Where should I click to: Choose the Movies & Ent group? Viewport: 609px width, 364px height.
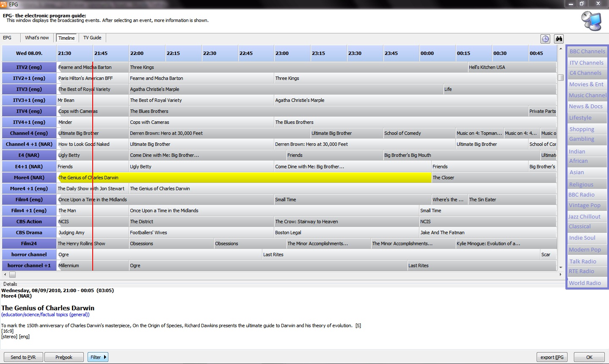(x=587, y=85)
